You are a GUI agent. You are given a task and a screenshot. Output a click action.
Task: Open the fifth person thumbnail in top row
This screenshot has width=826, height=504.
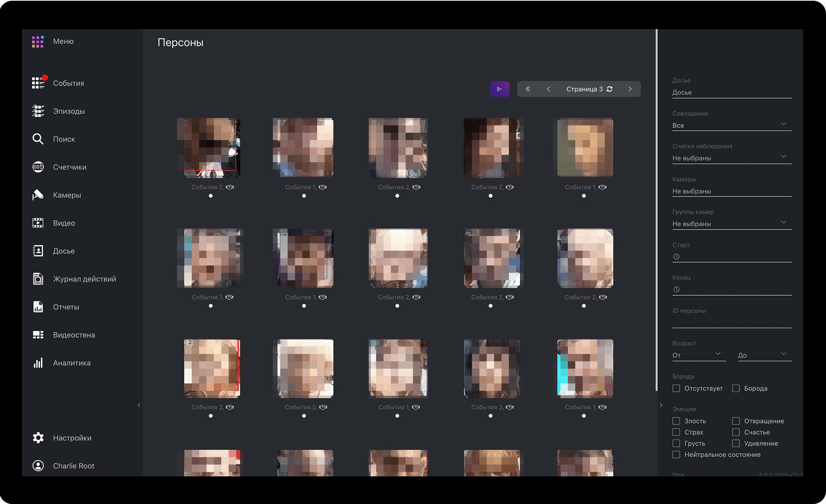pyautogui.click(x=585, y=147)
